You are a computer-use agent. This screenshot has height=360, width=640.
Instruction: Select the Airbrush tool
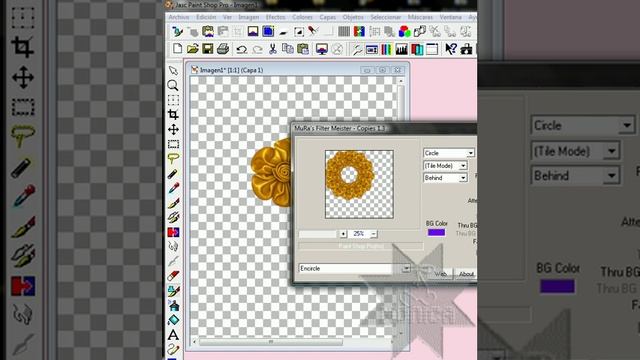[173, 306]
